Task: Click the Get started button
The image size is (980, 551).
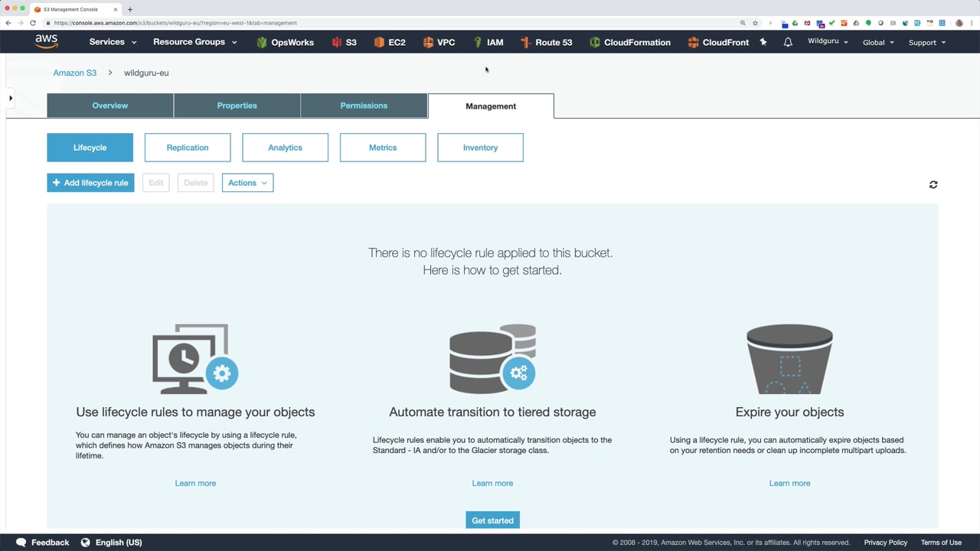Action: coord(492,520)
